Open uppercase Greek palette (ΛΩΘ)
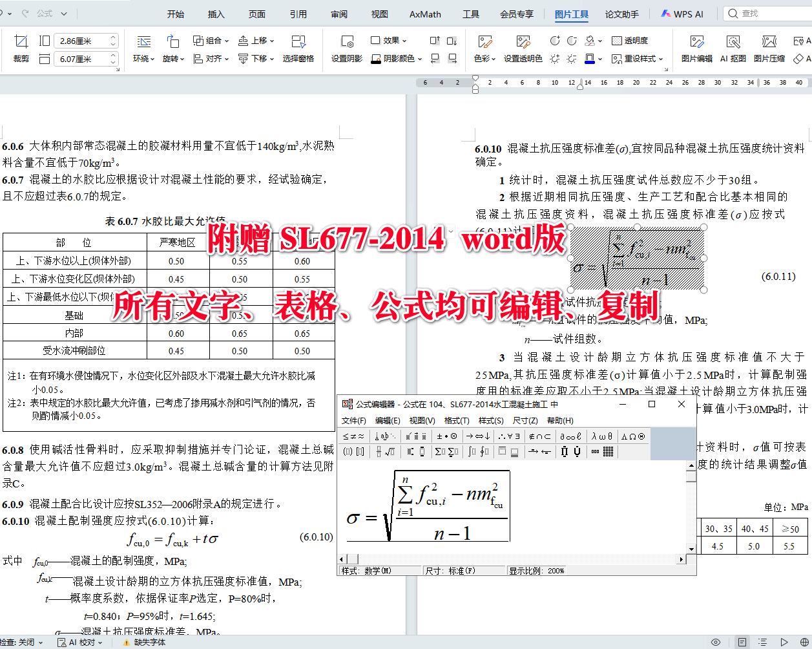The width and height of the screenshot is (812, 649). 633,436
